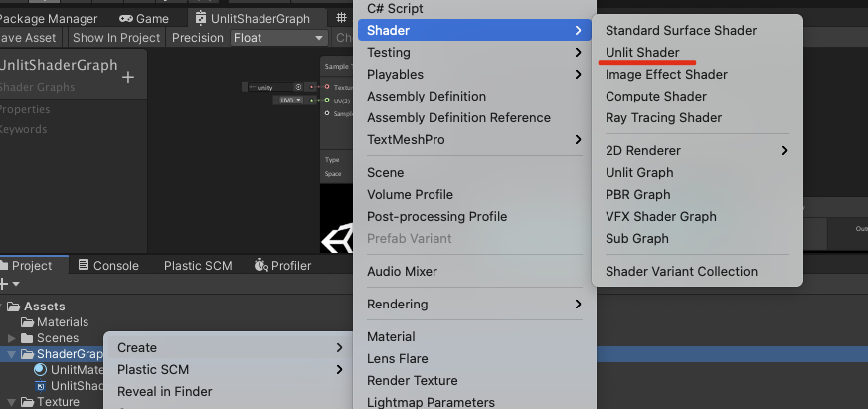The width and height of the screenshot is (868, 409).
Task: Create a Post-processing Profile
Action: click(436, 216)
